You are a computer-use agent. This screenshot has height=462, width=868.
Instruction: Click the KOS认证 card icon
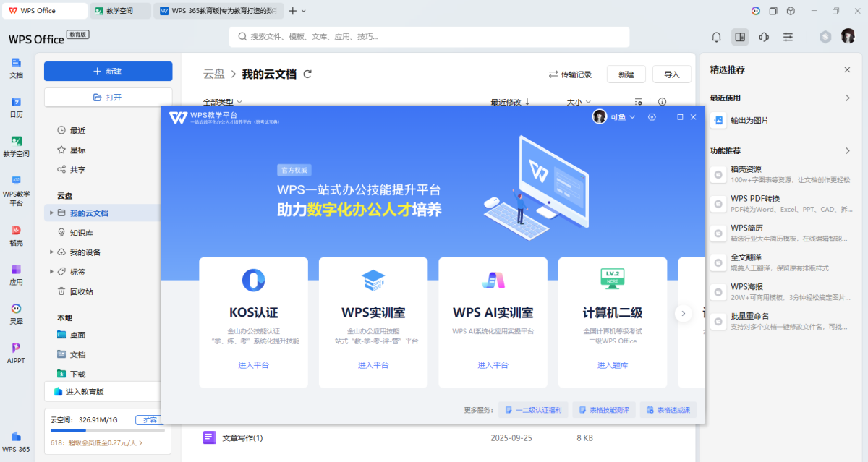pyautogui.click(x=253, y=279)
